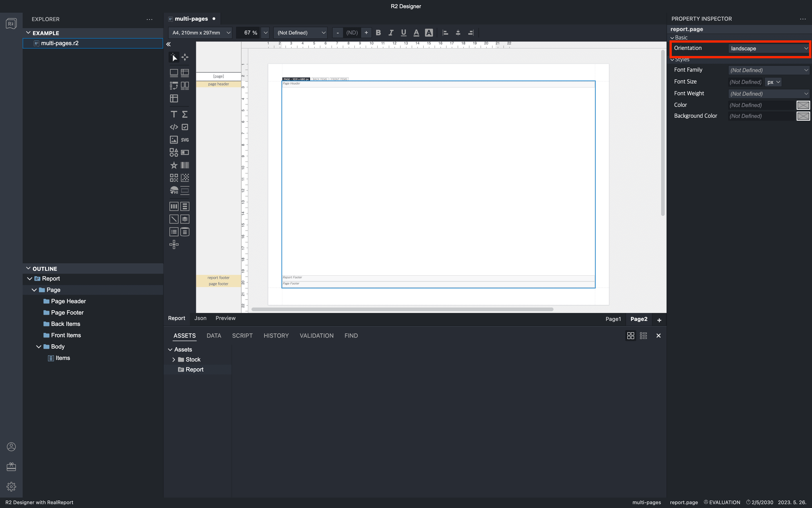Select the database band item tool
Viewport: 812px width, 508px height.
pyautogui.click(x=185, y=232)
